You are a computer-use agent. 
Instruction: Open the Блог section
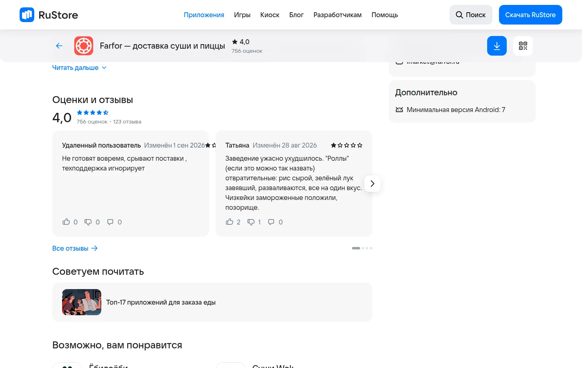[x=296, y=15]
